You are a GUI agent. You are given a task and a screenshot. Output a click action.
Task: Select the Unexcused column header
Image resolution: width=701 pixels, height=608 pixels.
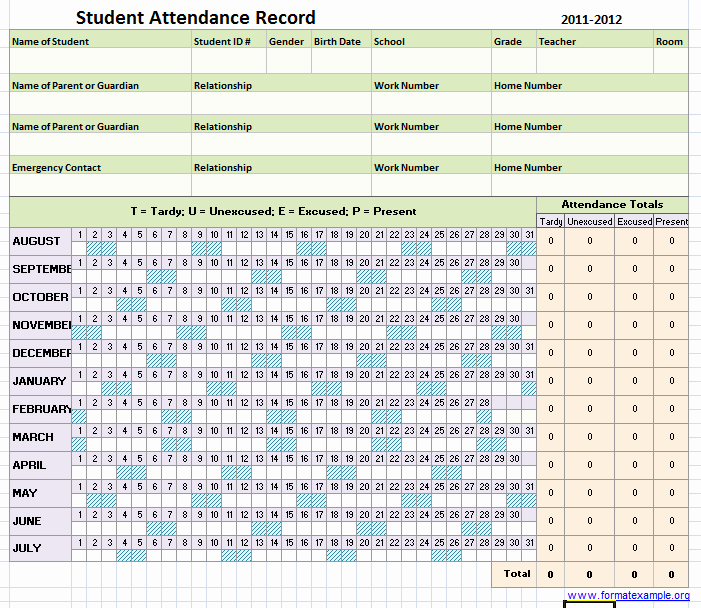pyautogui.click(x=590, y=221)
